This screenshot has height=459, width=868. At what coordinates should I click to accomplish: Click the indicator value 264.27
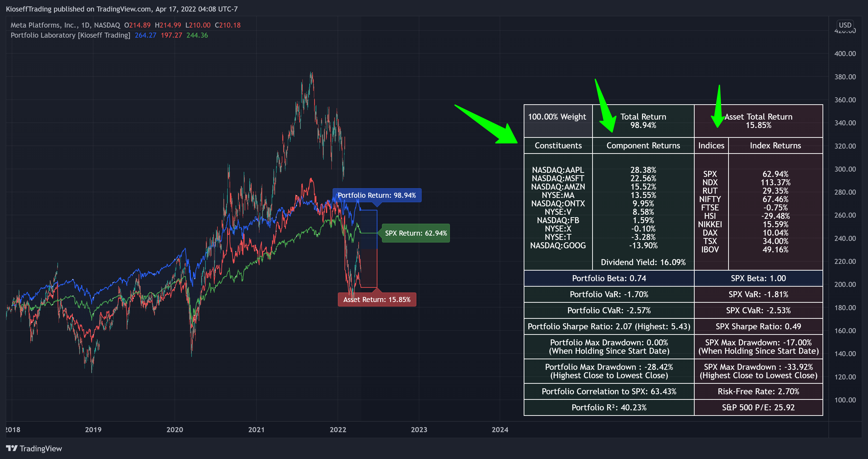tap(146, 35)
